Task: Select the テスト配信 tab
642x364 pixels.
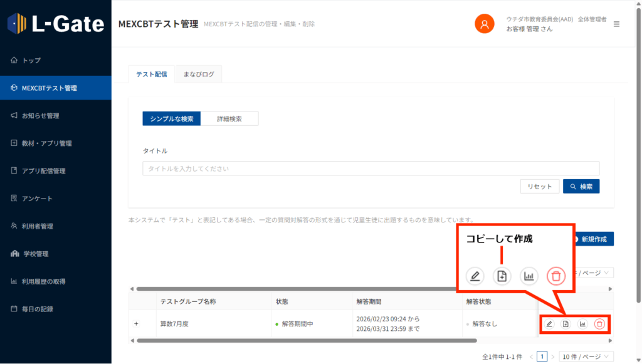Action: [152, 75]
